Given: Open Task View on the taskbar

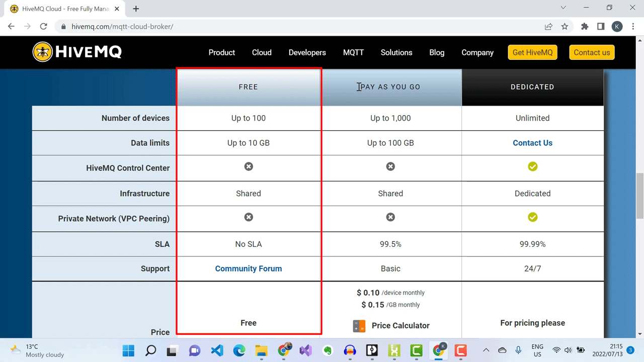Looking at the screenshot, I should (173, 350).
